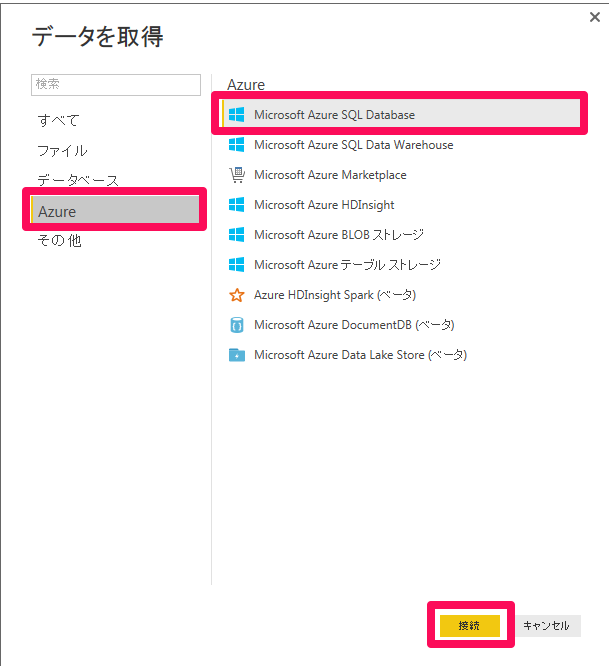Click the Windows icon beside BLOB ストレージ

(237, 234)
